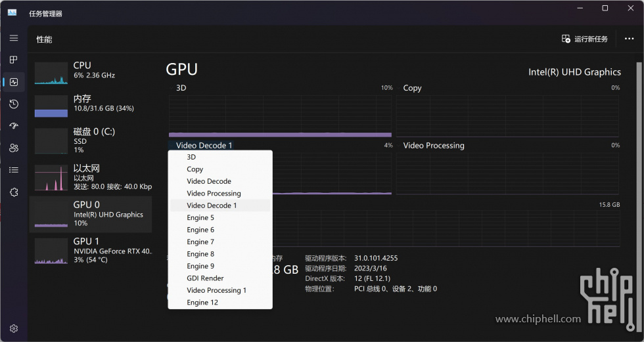Open the App history icon

14,104
